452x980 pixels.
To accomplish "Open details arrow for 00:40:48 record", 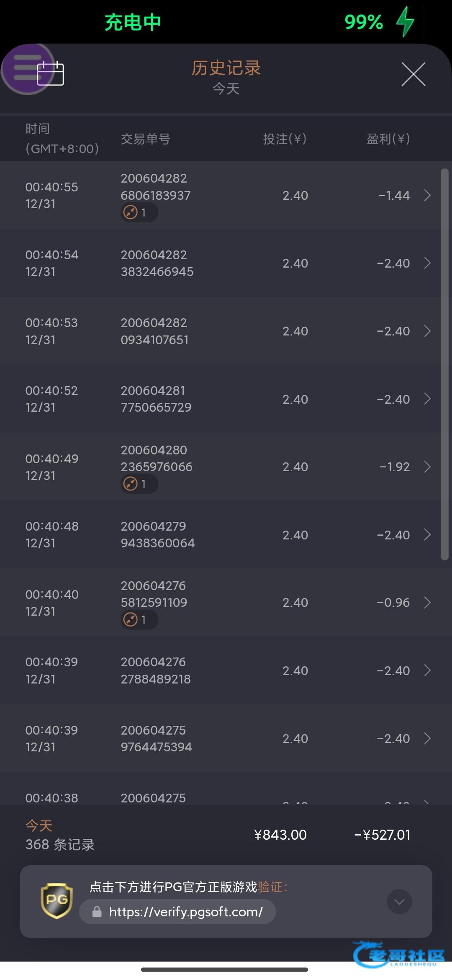I will pos(427,535).
